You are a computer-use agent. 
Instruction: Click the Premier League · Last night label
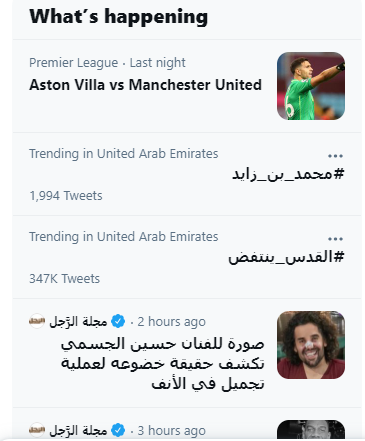pos(107,63)
